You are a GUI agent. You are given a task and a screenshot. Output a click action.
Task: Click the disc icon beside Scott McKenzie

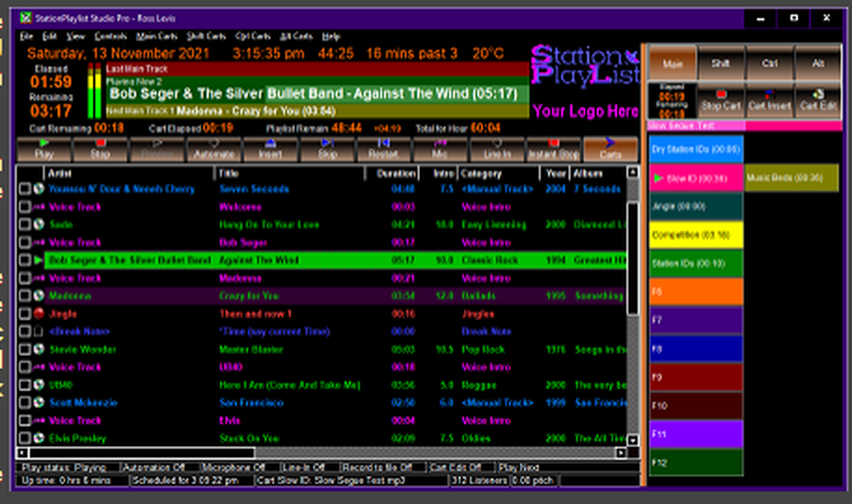[38, 403]
